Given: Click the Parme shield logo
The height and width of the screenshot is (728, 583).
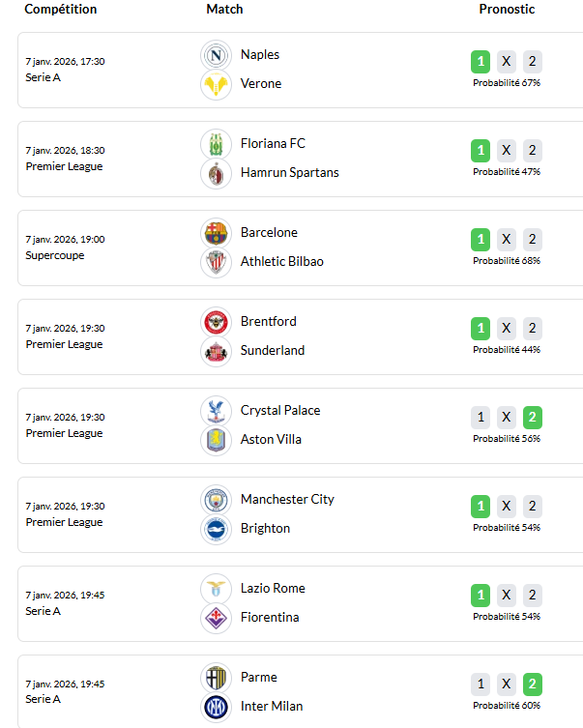Looking at the screenshot, I should click(216, 679).
